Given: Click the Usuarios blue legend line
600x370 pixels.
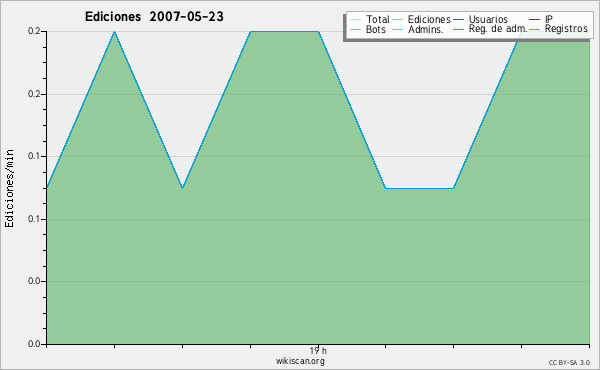Looking at the screenshot, I should tap(458, 20).
